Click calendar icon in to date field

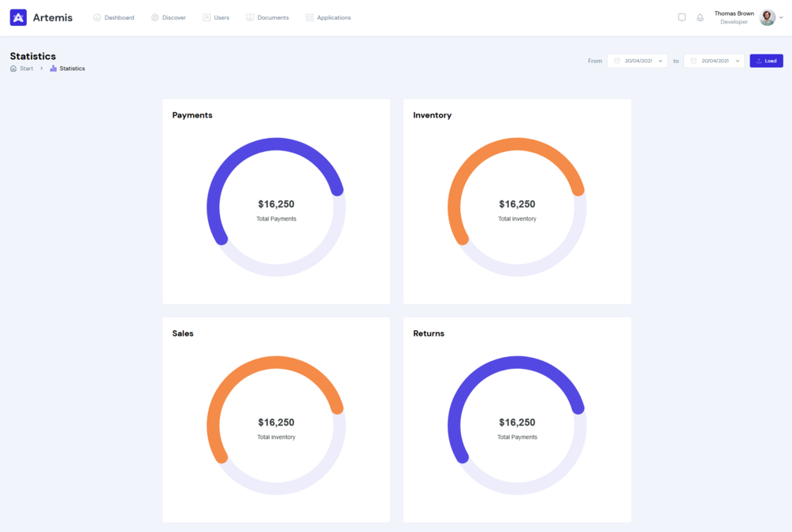coord(693,61)
